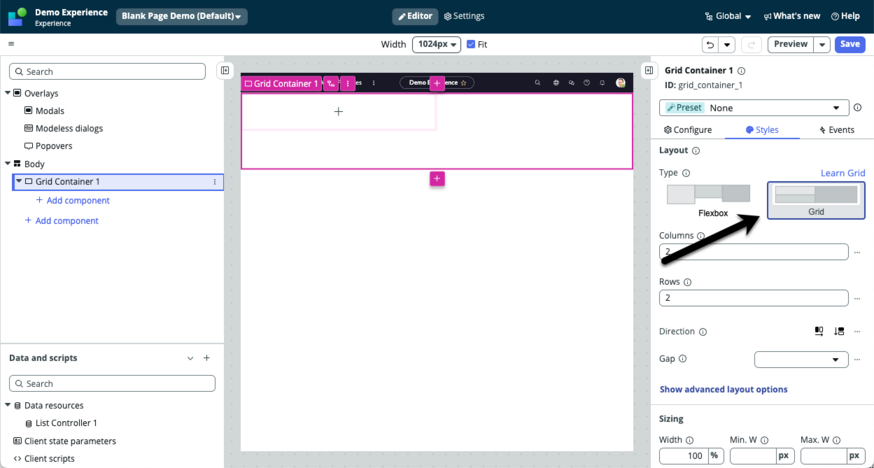The image size is (874, 468).
Task: Collapse the Data resources tree section
Action: click(x=8, y=406)
